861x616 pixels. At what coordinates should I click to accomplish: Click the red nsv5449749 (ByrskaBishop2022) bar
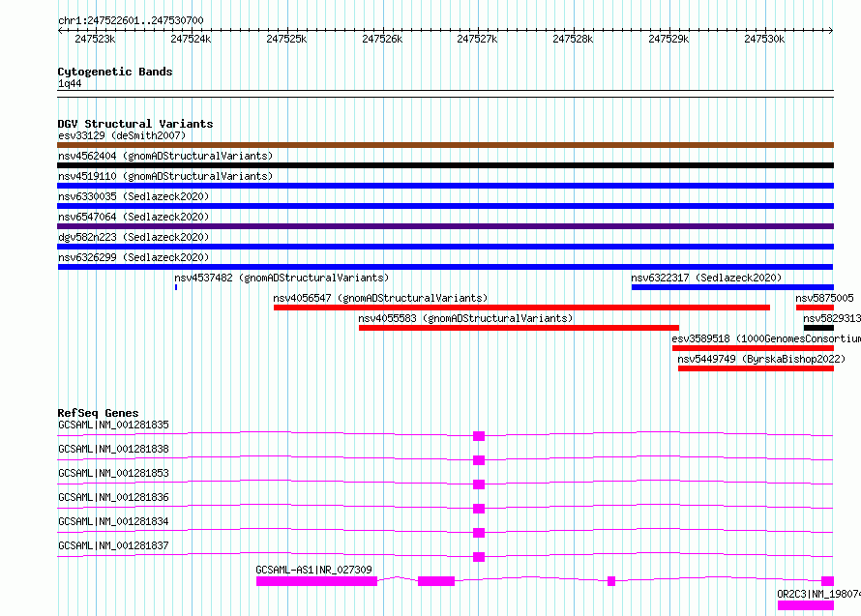point(757,368)
